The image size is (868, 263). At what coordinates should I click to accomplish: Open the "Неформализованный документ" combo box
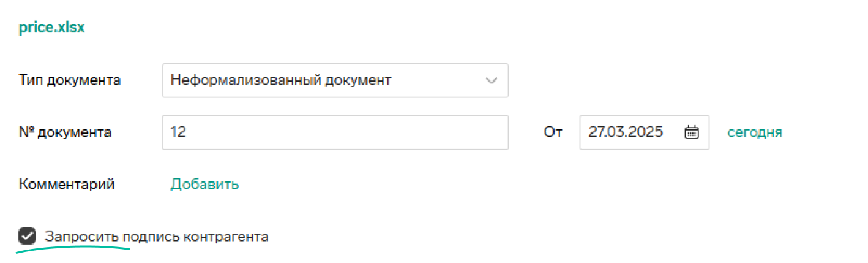pos(335,80)
